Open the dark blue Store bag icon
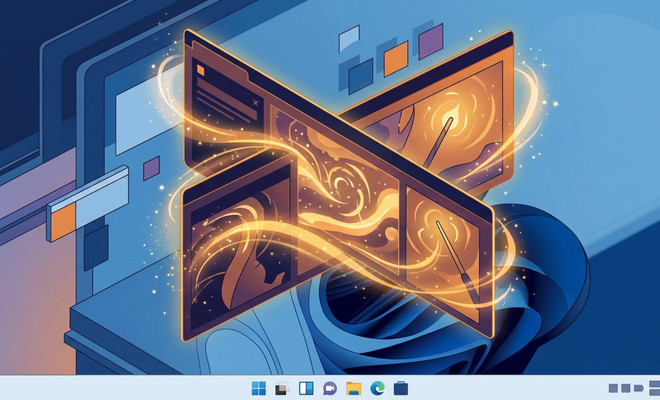 [401, 388]
